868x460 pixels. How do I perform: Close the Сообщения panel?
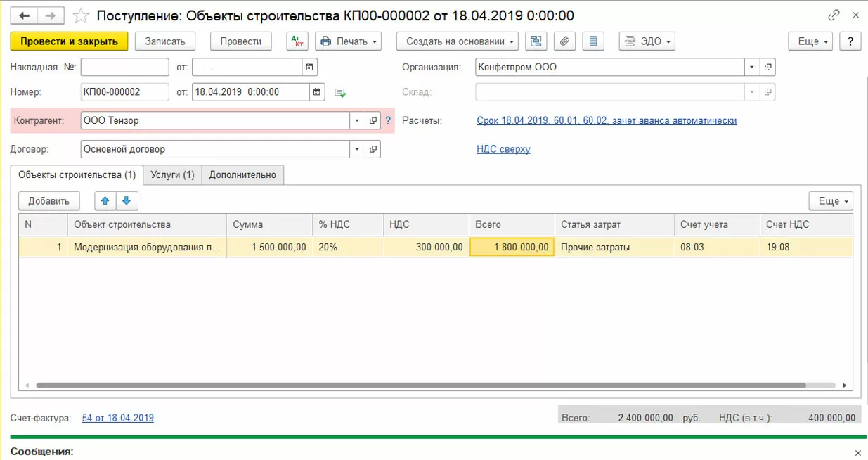(x=857, y=452)
